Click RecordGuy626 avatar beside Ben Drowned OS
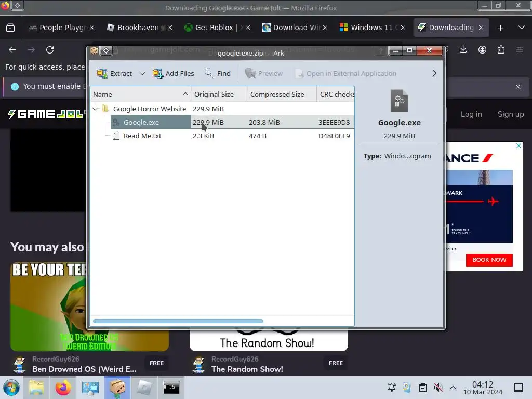Screen dimensions: 532x399 (19, 365)
